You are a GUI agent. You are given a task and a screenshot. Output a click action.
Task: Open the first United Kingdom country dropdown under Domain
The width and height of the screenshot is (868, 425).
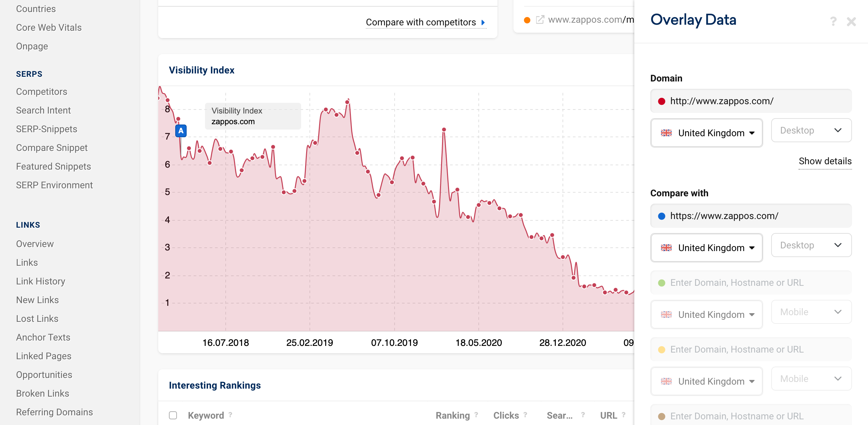click(x=707, y=133)
